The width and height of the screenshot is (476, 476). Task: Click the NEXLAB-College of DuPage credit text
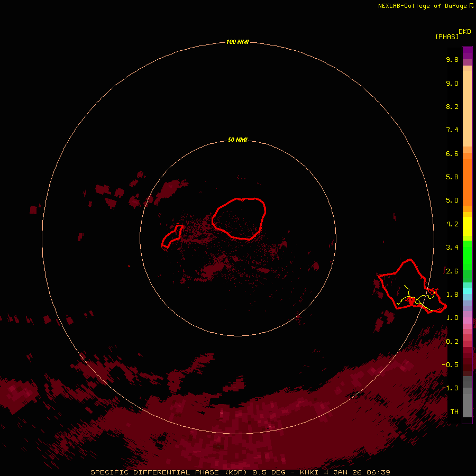[x=426, y=6]
